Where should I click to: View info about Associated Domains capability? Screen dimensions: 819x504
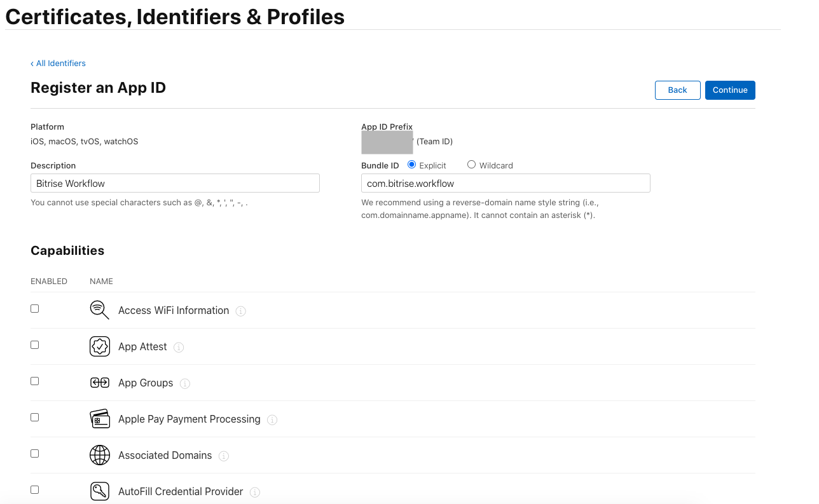(224, 456)
